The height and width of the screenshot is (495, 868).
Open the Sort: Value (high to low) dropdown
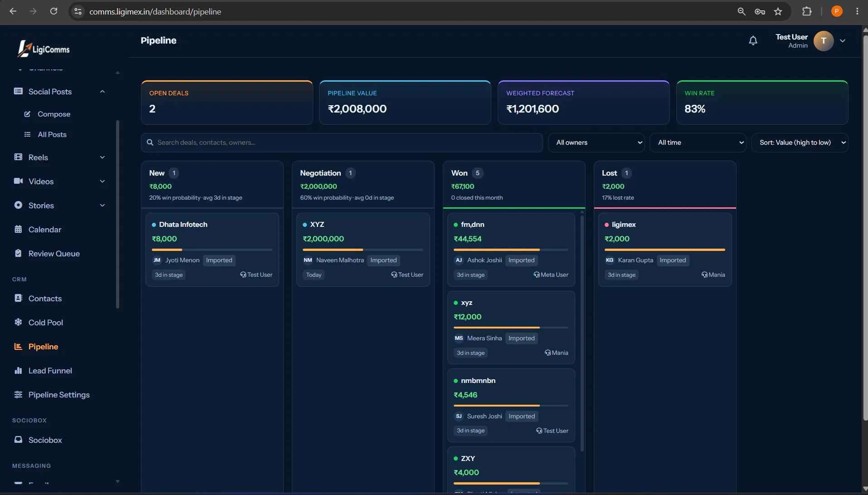(800, 142)
